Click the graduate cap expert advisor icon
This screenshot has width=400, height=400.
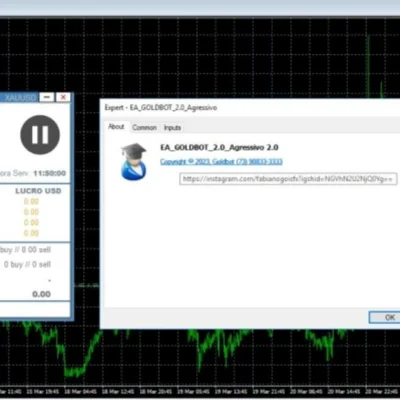click(x=134, y=162)
